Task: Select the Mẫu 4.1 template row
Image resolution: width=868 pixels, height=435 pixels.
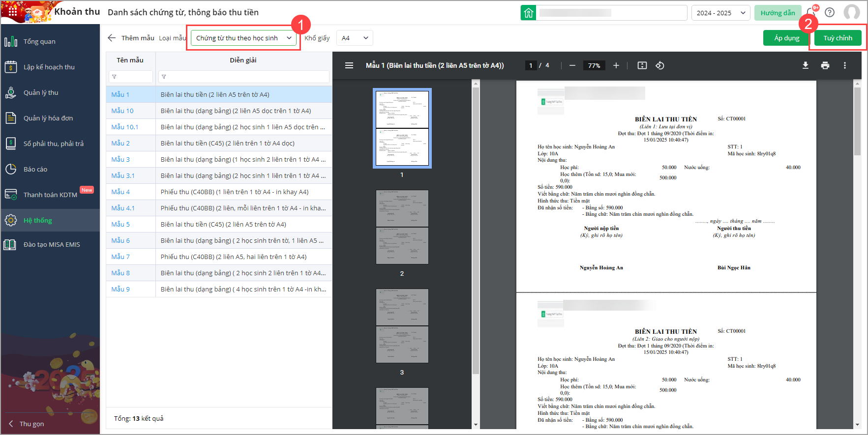Action: click(x=219, y=208)
